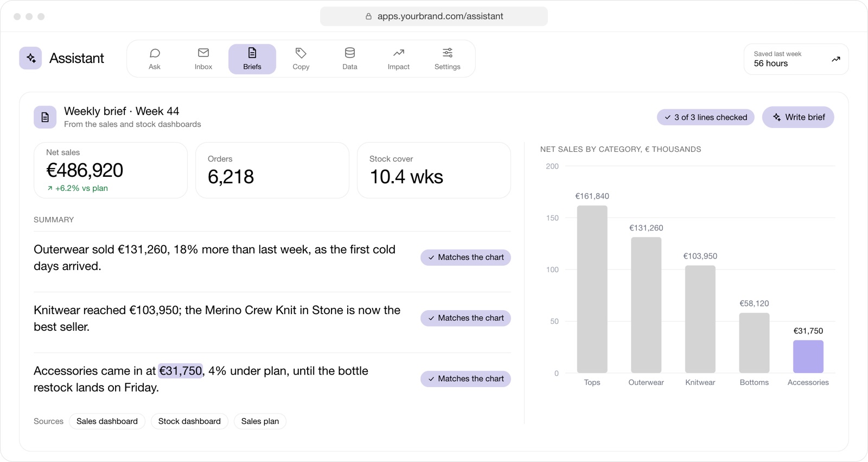Image resolution: width=868 pixels, height=462 pixels.
Task: Click the +6.2% vs plan indicator
Action: [77, 188]
